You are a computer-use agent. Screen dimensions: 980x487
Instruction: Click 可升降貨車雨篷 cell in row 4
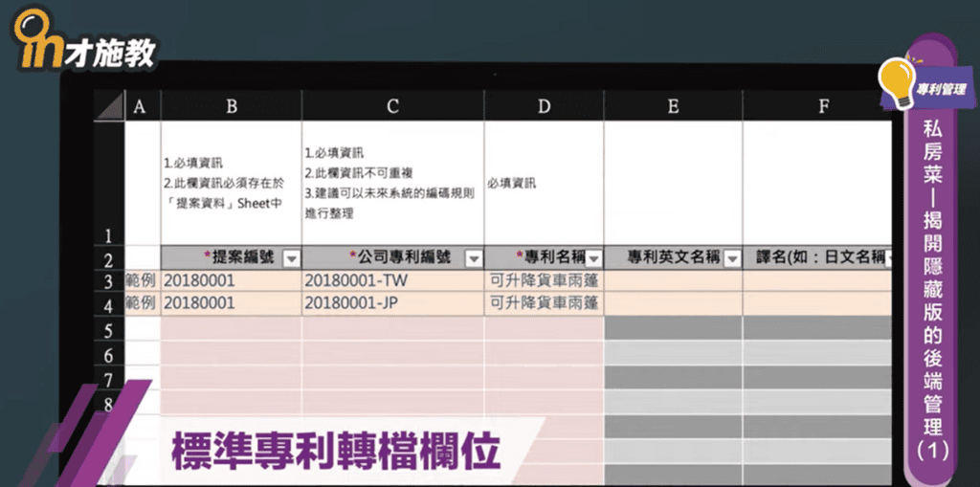click(544, 304)
